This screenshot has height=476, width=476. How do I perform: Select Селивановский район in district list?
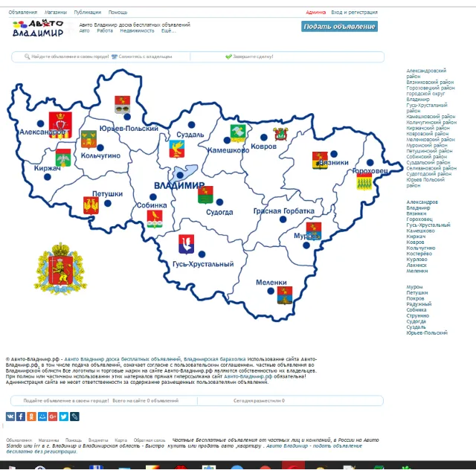(x=431, y=168)
